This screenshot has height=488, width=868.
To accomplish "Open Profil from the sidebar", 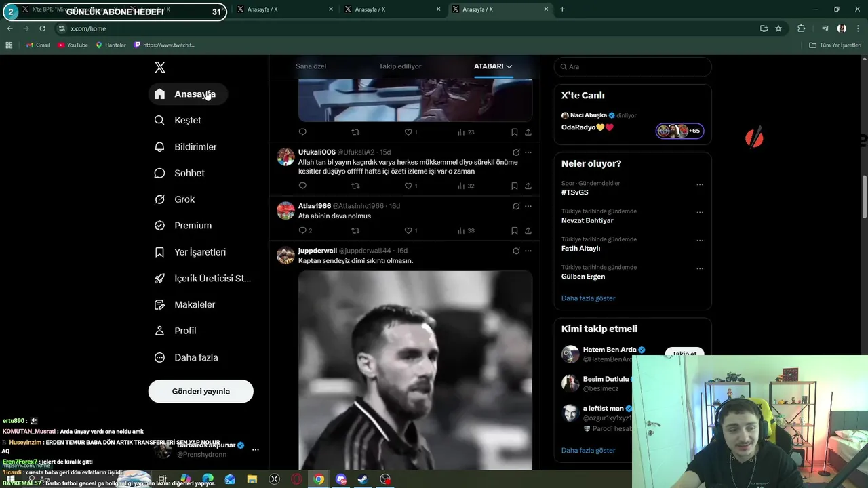I will (x=177, y=331).
